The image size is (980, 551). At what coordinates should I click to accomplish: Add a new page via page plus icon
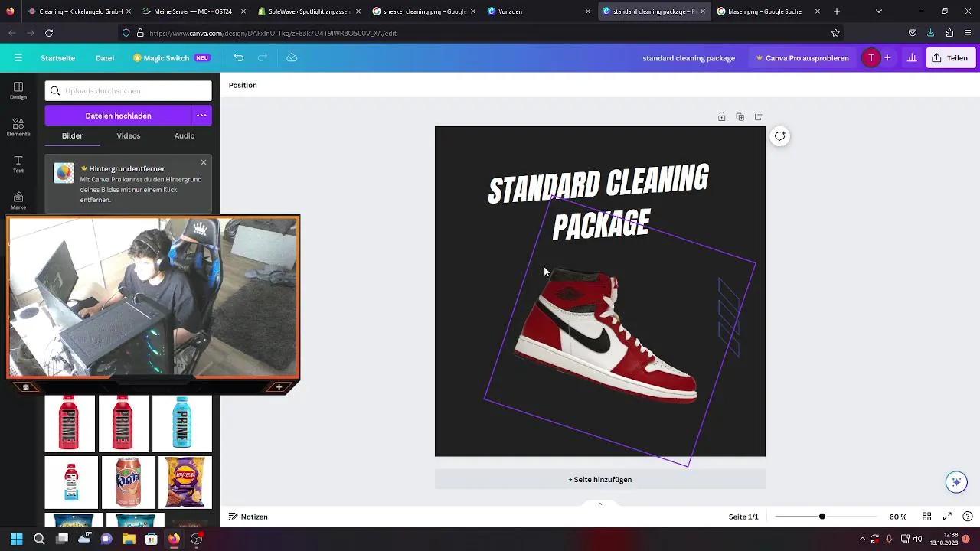pos(758,116)
